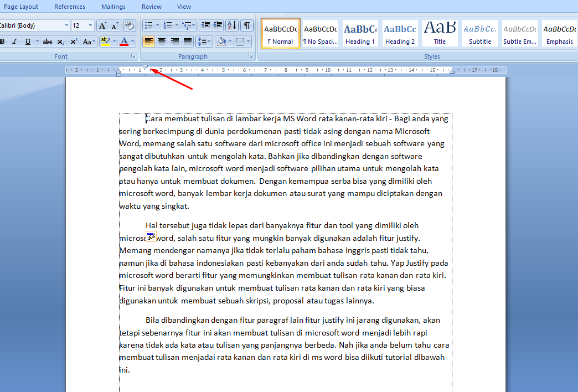The image size is (578, 392).
Task: Toggle Show/Hide paragraph marks
Action: (247, 25)
